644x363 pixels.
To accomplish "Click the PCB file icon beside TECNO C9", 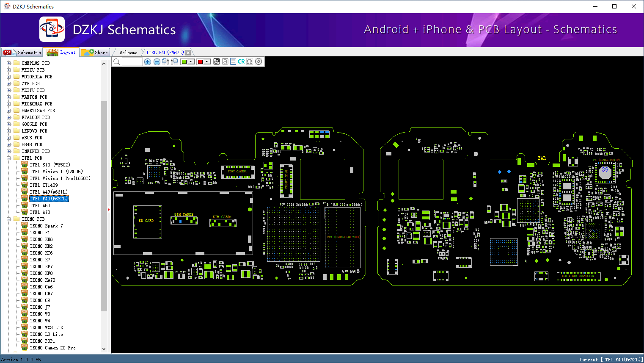I will click(x=25, y=300).
